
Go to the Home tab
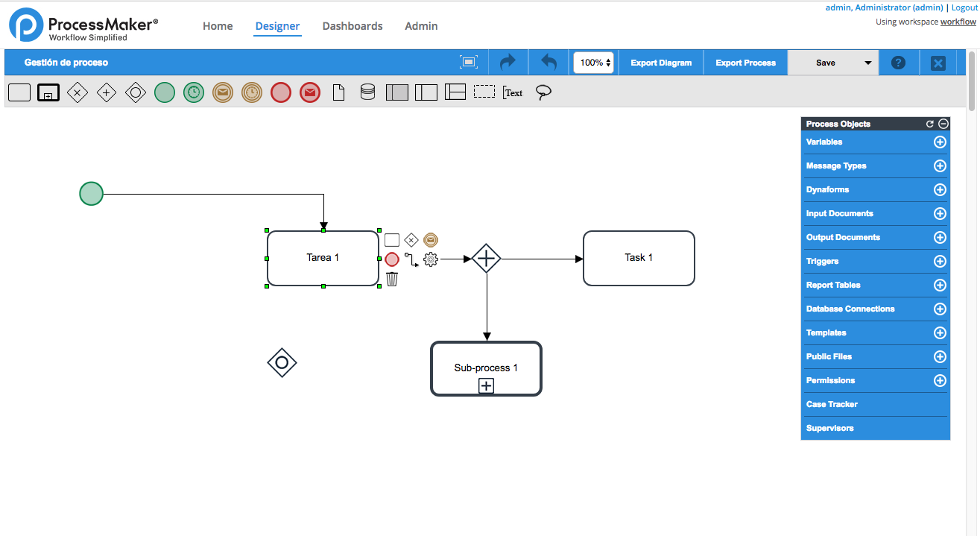[x=218, y=26]
